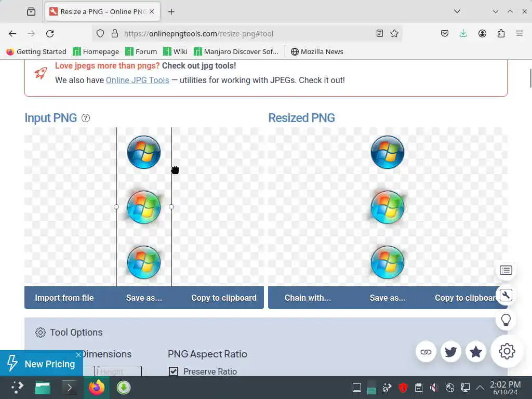
Task: Close the Resize a PNG tab
Action: (152, 11)
